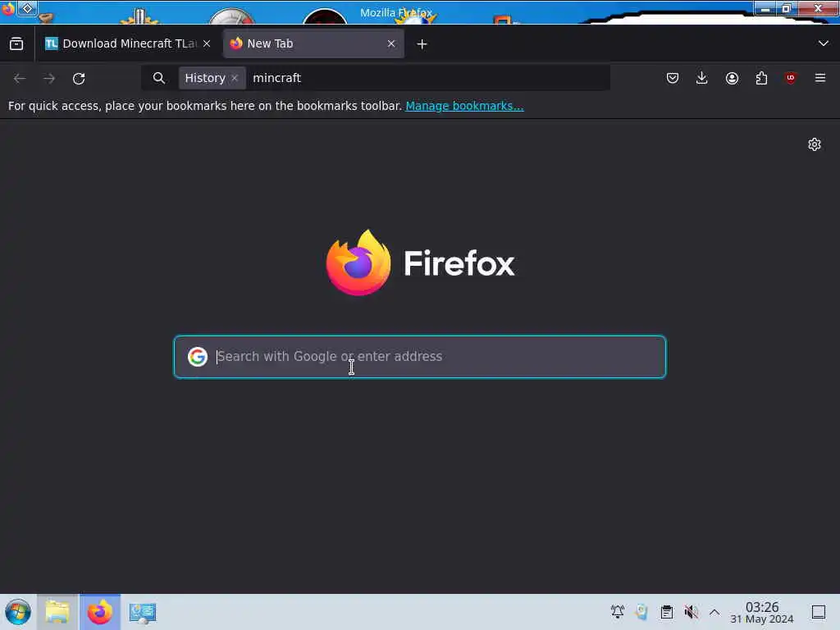Close the Mozilla Firefox window
This screenshot has width=840, height=630.
click(818, 8)
